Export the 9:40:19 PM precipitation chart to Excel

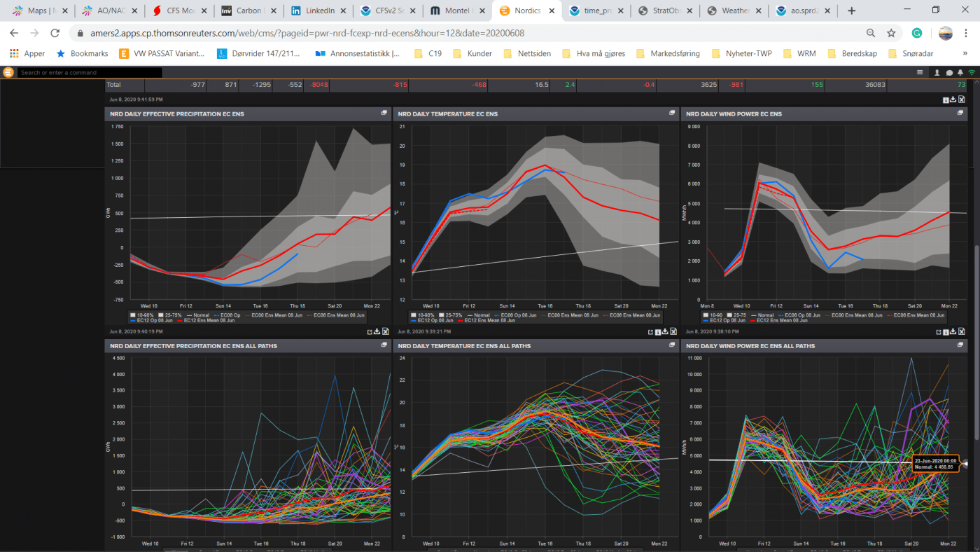click(x=385, y=331)
